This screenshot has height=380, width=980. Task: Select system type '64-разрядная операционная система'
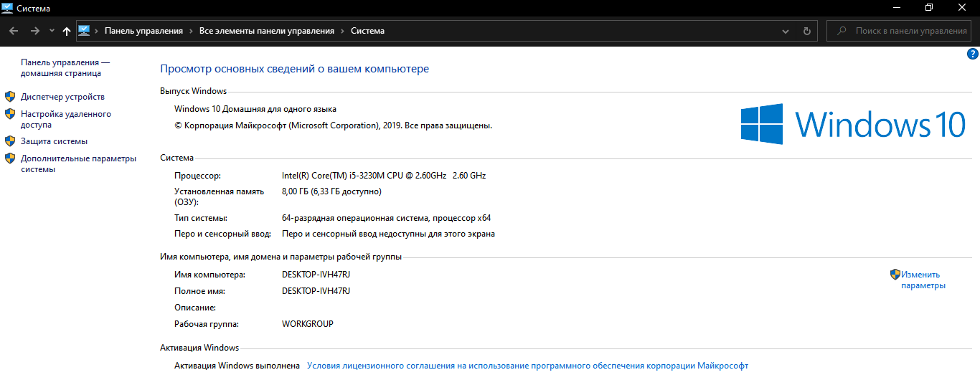(x=355, y=218)
